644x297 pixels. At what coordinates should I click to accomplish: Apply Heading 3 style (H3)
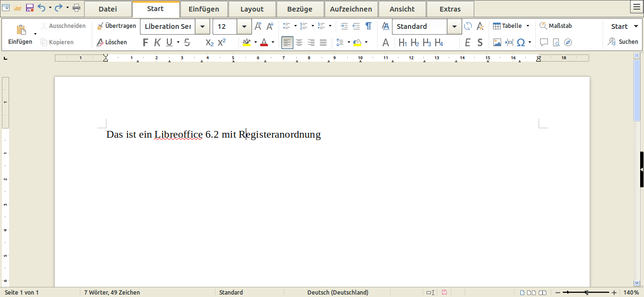pos(427,43)
